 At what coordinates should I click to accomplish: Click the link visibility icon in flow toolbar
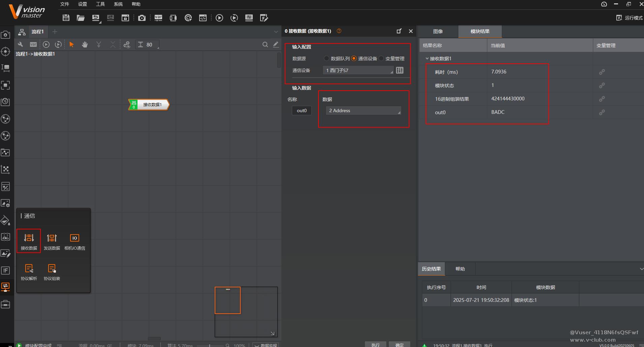click(x=127, y=44)
